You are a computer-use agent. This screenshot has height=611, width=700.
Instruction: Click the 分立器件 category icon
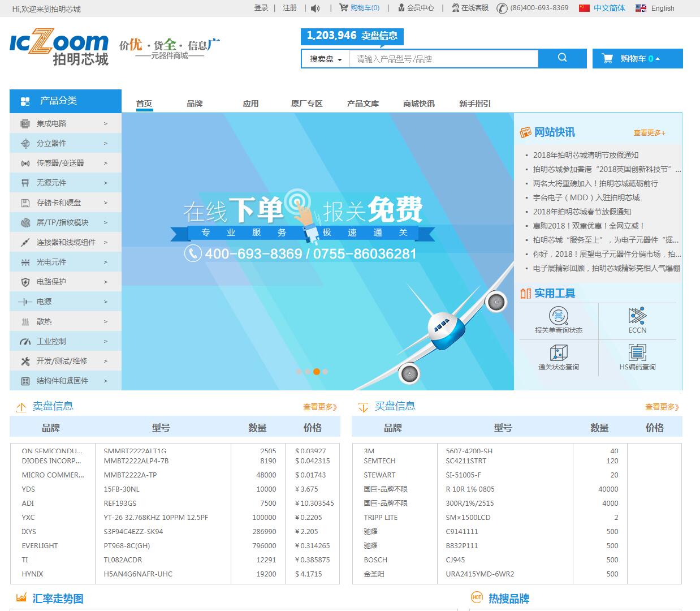click(25, 143)
